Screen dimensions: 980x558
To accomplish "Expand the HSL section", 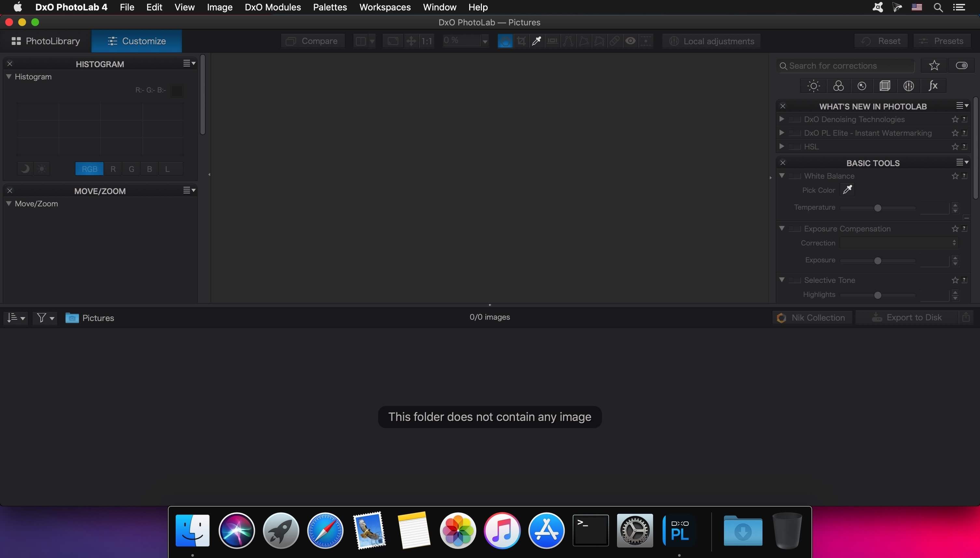I will [x=782, y=146].
